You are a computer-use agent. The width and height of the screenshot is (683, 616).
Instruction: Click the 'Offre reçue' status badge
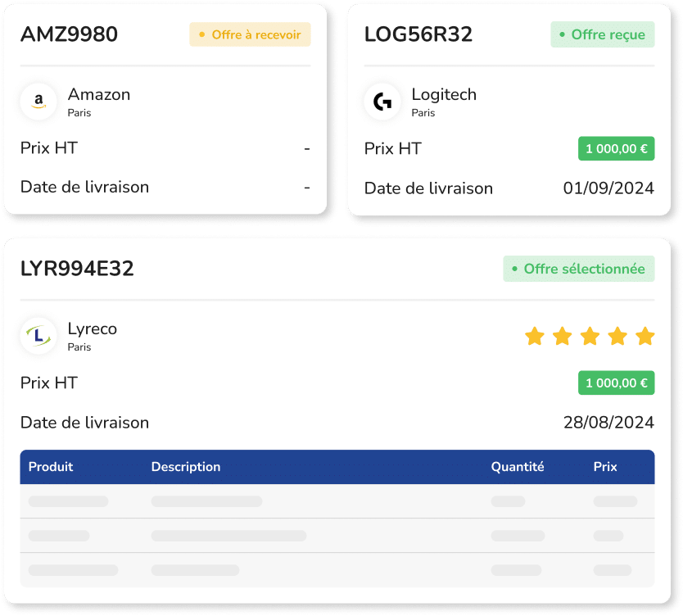click(x=602, y=34)
